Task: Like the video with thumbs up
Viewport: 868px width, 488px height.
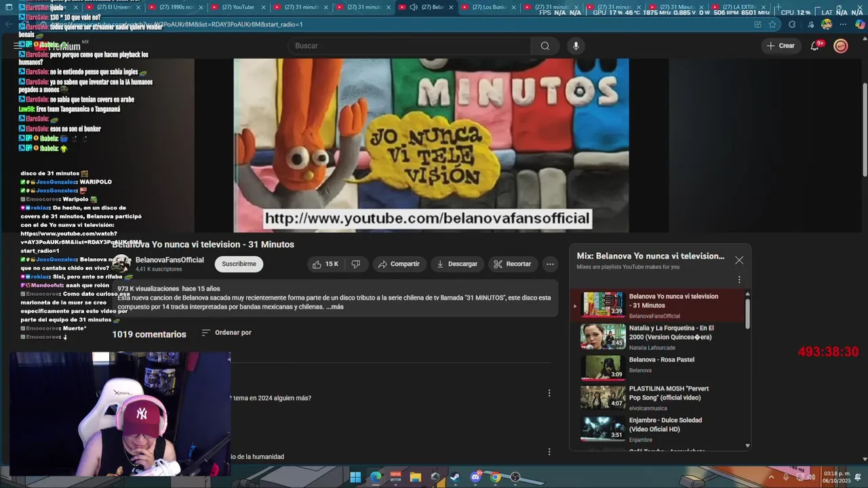Action: [325, 264]
